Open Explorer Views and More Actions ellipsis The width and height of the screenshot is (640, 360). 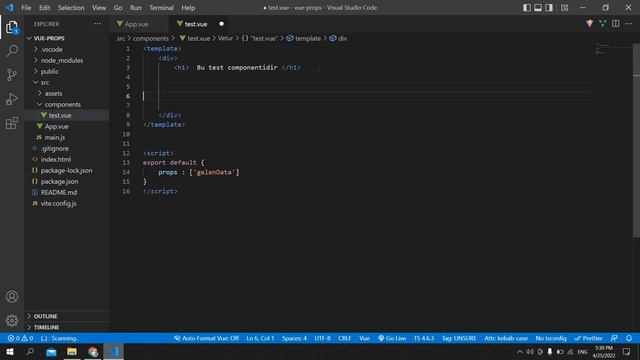(97, 24)
